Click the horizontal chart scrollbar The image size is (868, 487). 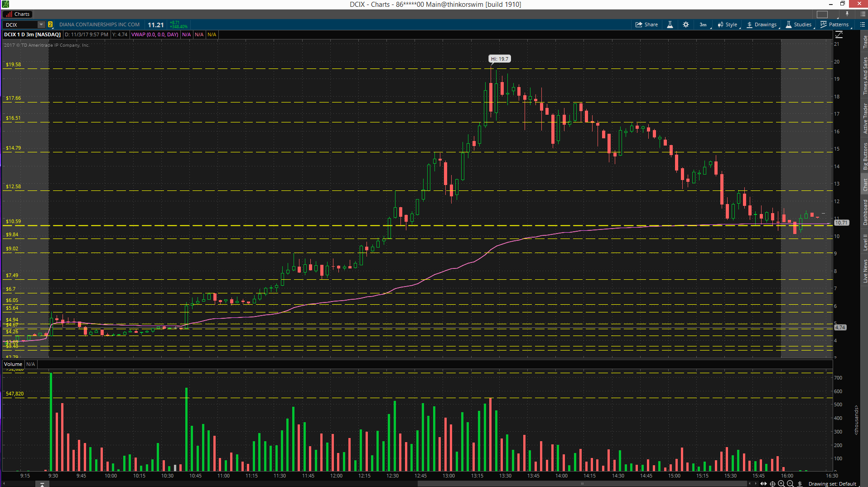pos(582,483)
